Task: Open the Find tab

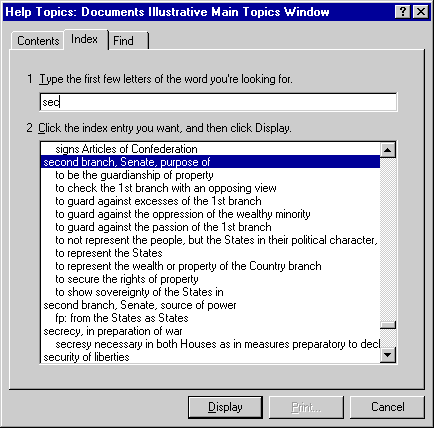Action: pos(129,41)
